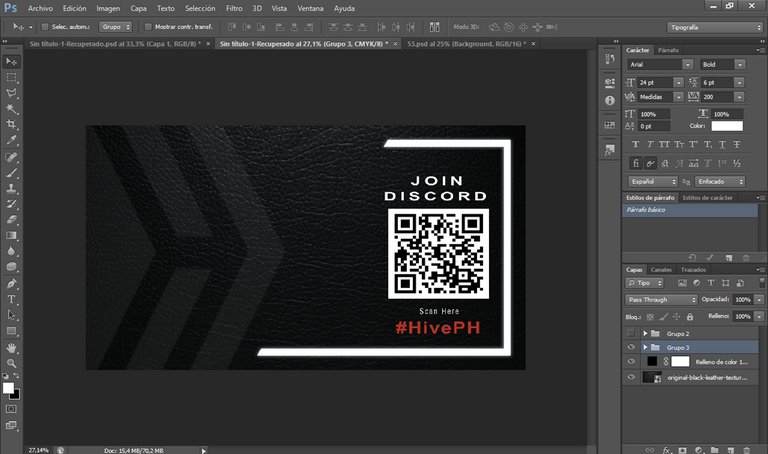Click the text Color white swatch

point(727,126)
